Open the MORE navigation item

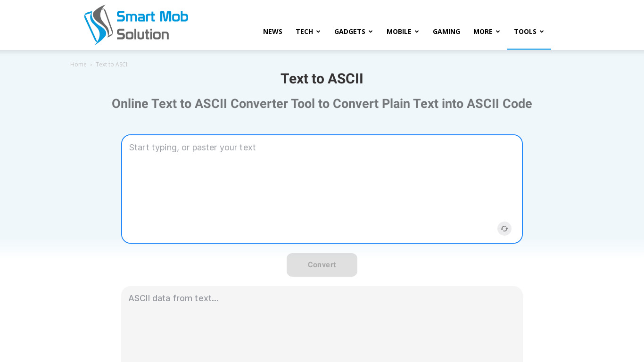[x=483, y=32]
